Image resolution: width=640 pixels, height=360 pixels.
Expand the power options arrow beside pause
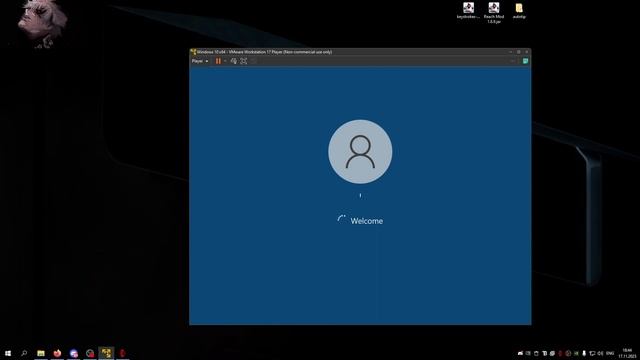225,61
